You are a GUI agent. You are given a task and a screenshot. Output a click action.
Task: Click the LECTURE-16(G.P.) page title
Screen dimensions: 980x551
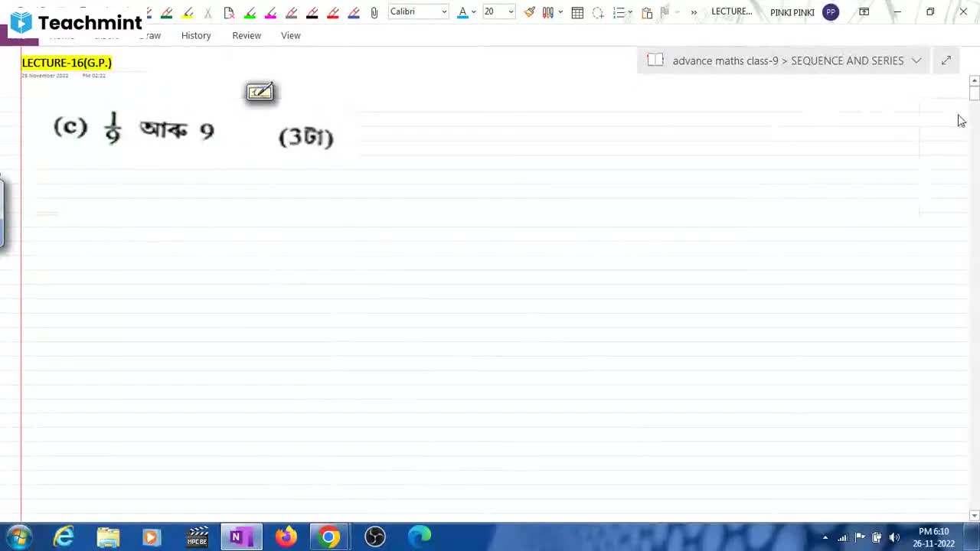[x=67, y=63]
